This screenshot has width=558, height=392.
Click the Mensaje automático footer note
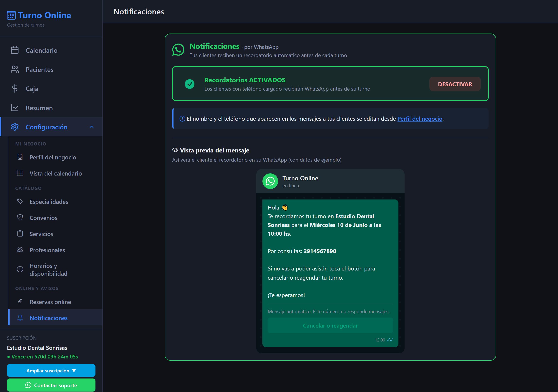click(328, 311)
